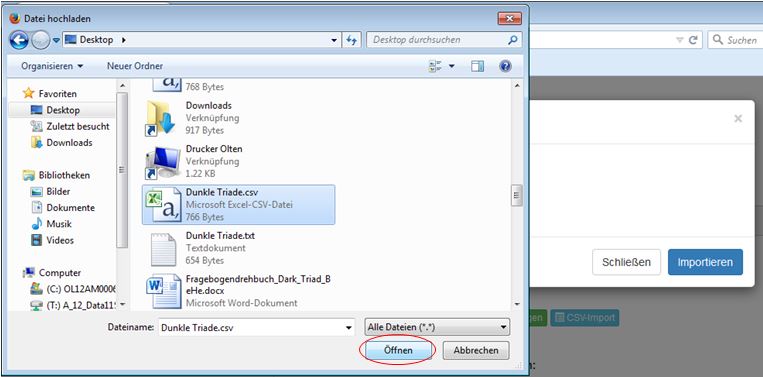Click the file list vertical scrollbar thumb
The image size is (763, 377).
517,196
